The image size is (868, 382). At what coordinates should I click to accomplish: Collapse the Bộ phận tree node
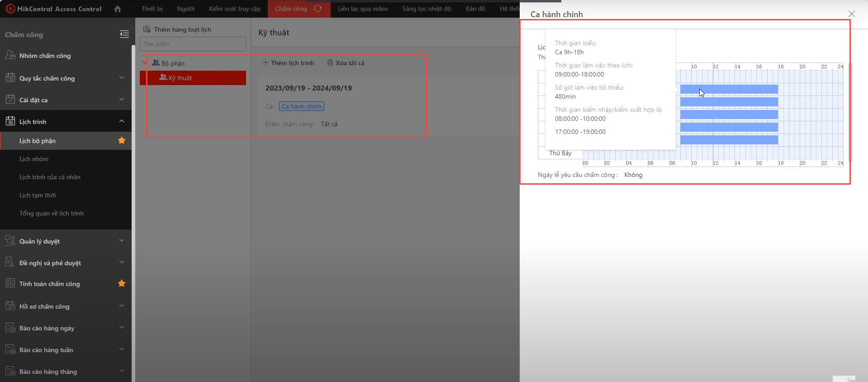point(145,63)
